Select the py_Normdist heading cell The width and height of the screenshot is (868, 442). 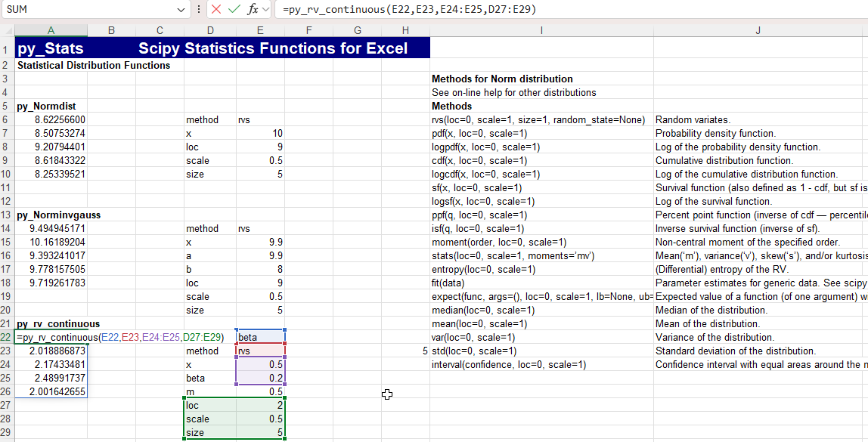tap(51, 107)
